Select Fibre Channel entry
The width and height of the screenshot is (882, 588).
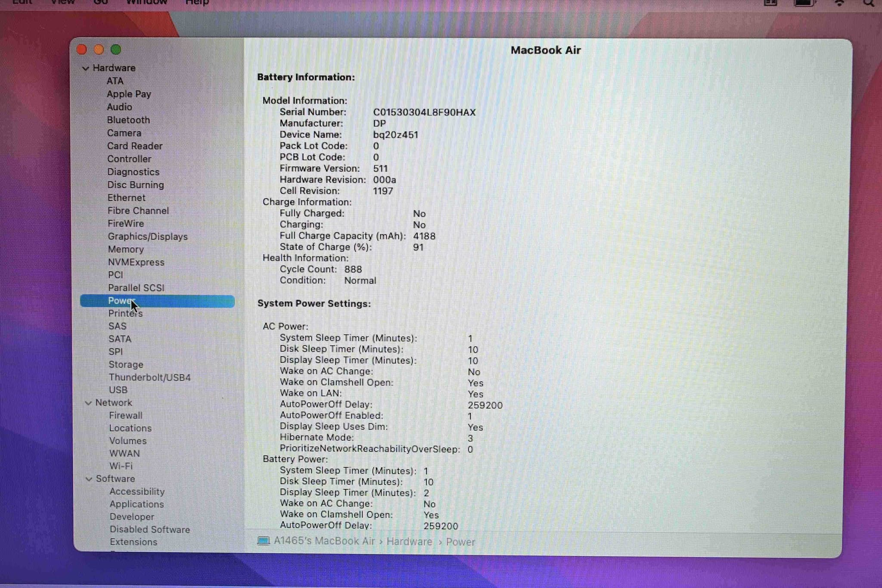click(x=138, y=210)
